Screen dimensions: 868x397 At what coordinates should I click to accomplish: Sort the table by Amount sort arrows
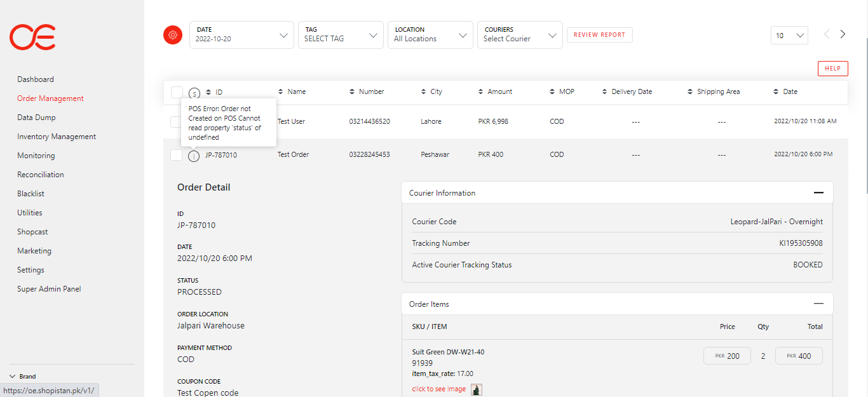481,92
